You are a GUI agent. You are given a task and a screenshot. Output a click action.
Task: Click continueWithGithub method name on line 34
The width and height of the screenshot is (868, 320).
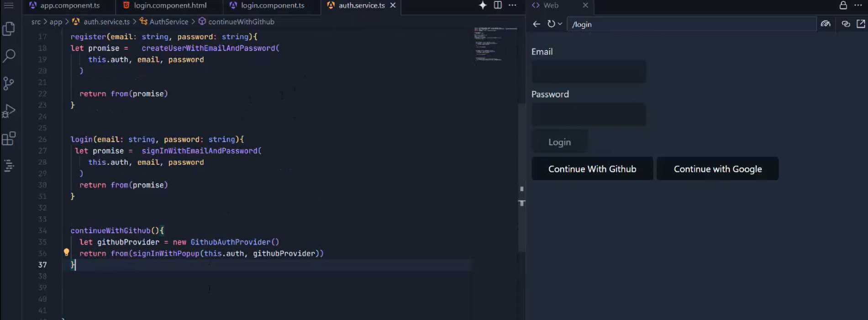tap(110, 231)
